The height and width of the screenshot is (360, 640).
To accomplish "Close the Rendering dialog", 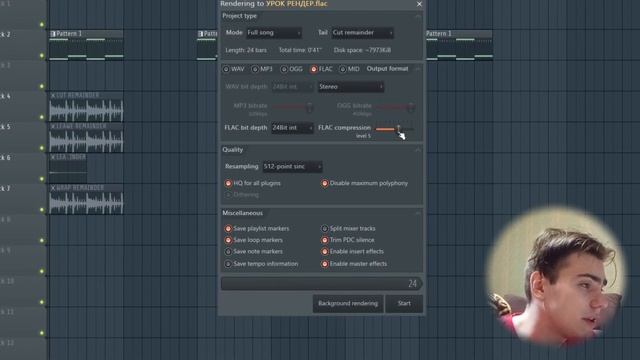I will point(419,4).
